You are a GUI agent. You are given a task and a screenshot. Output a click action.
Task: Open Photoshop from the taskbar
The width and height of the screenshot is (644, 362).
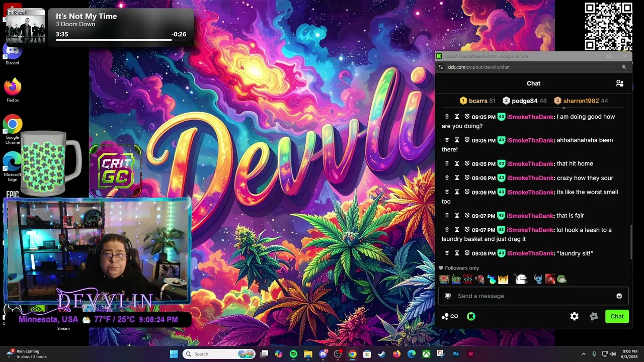[456, 354]
